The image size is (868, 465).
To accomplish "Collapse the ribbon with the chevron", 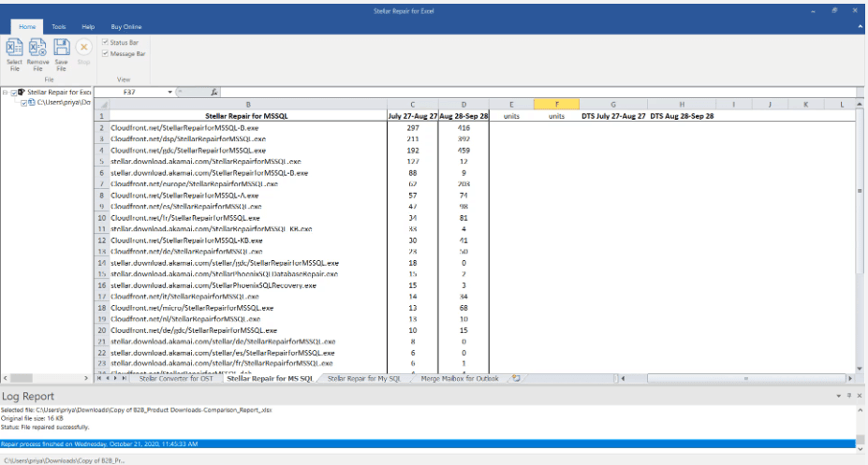I will pyautogui.click(x=861, y=26).
